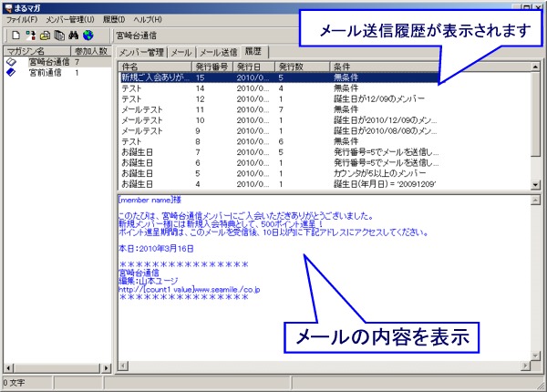This screenshot has height=392, width=547.
Task: Select the 宮崎台通信 magazine icon in list
Action: (11, 62)
